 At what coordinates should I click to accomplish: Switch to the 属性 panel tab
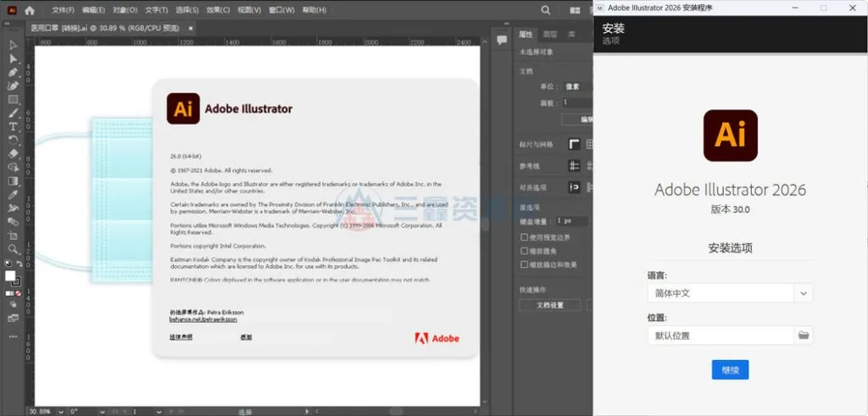[x=526, y=34]
